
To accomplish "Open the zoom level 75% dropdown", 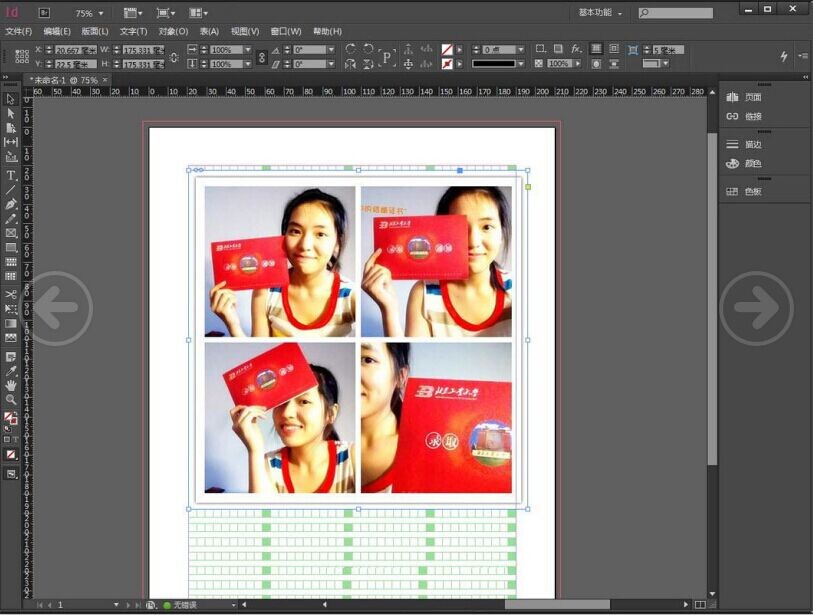I will tap(101, 13).
